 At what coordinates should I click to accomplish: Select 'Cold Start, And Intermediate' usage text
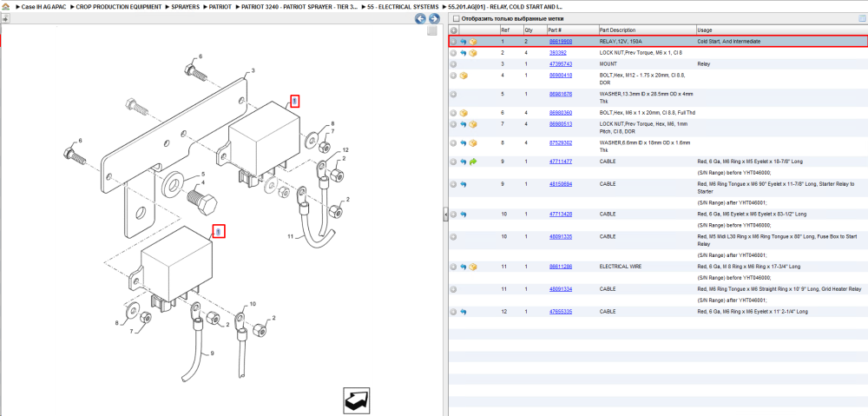click(729, 42)
